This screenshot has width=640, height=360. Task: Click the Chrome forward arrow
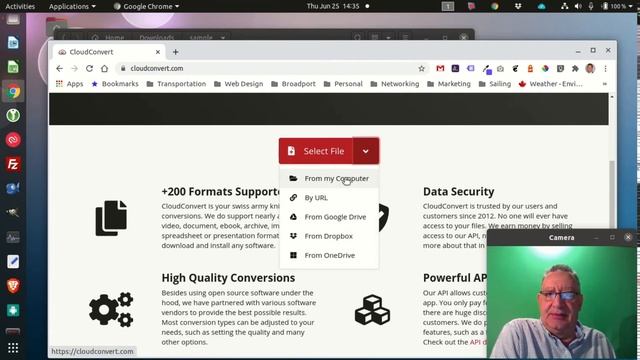74,69
